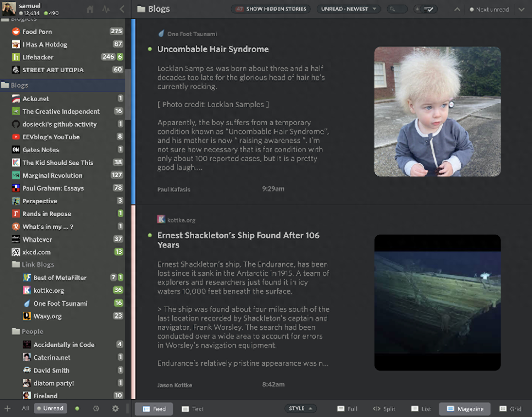Screen dimensions: 532x417
Task: Click the EEVblog YouTube icon
Action: [x=16, y=137]
